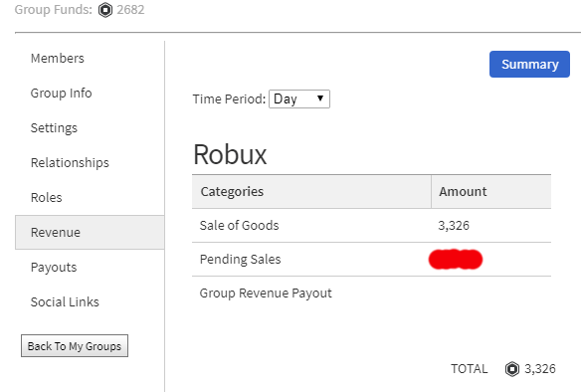This screenshot has height=392, width=581.
Task: Click the Group Funds 2682 value
Action: click(130, 10)
